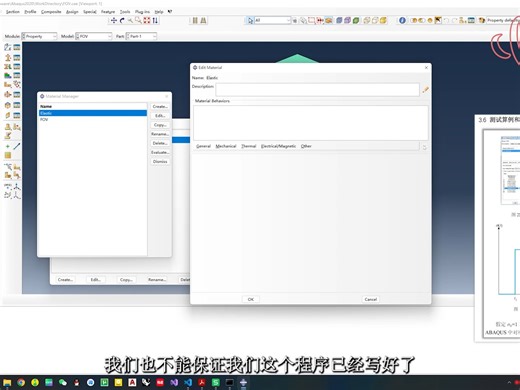Open Chrome from the taskbar
520x390 pixels.
[x=21, y=383]
